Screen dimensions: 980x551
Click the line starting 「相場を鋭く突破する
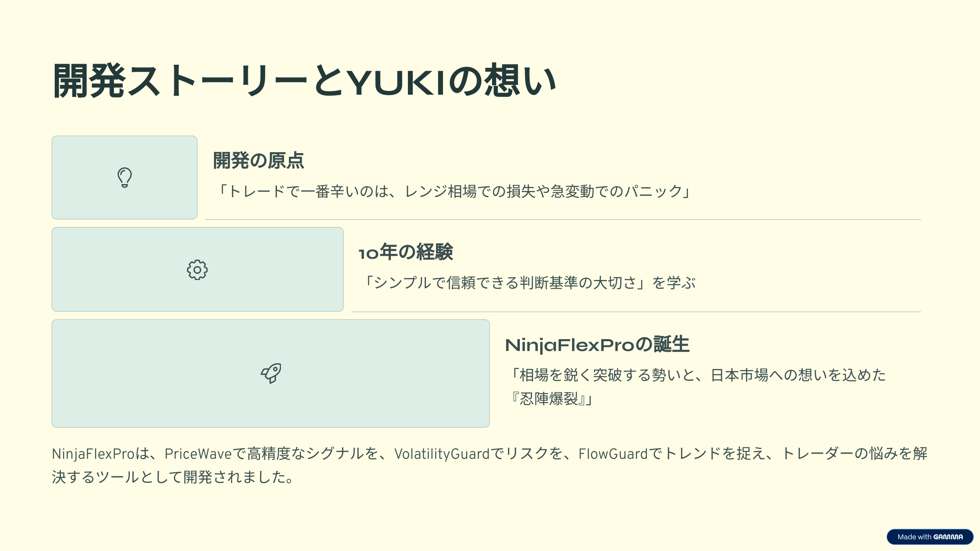coord(696,375)
